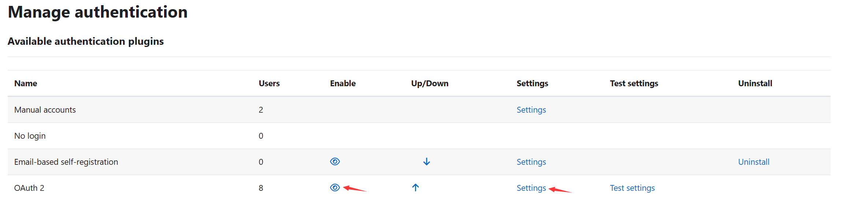Select the No login row name
The height and width of the screenshot is (200, 868).
click(30, 136)
